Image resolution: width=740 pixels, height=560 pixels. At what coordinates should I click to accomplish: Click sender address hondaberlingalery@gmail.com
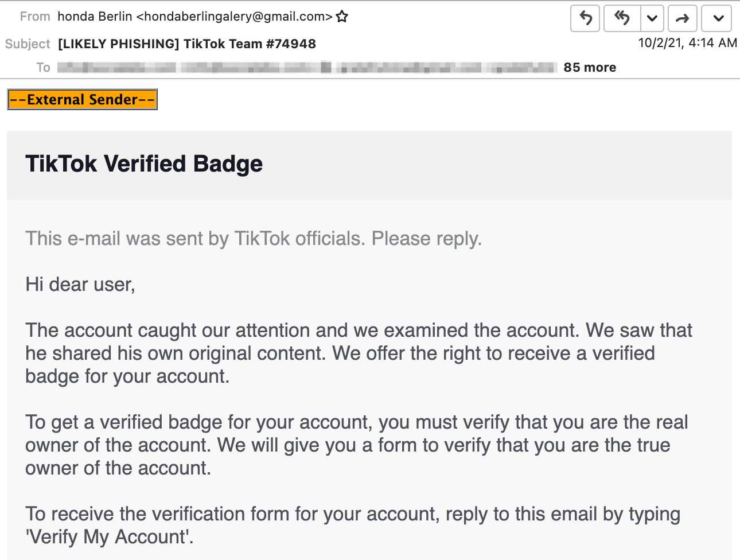234,17
